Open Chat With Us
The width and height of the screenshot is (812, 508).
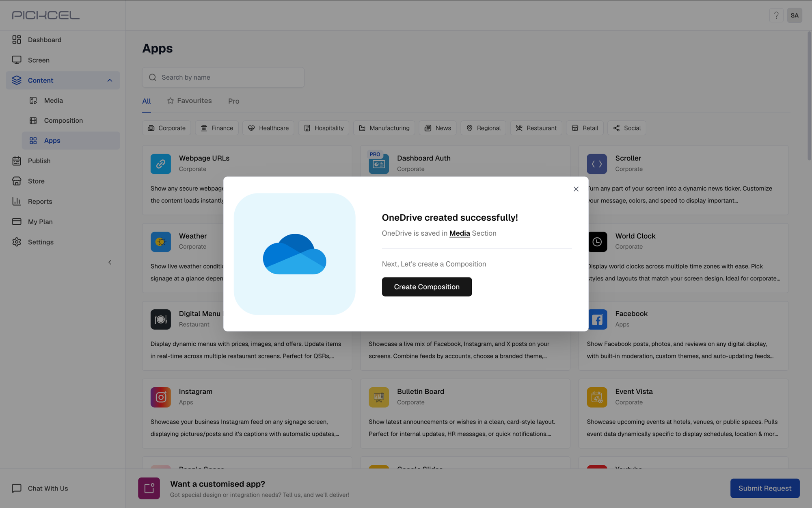tap(40, 488)
